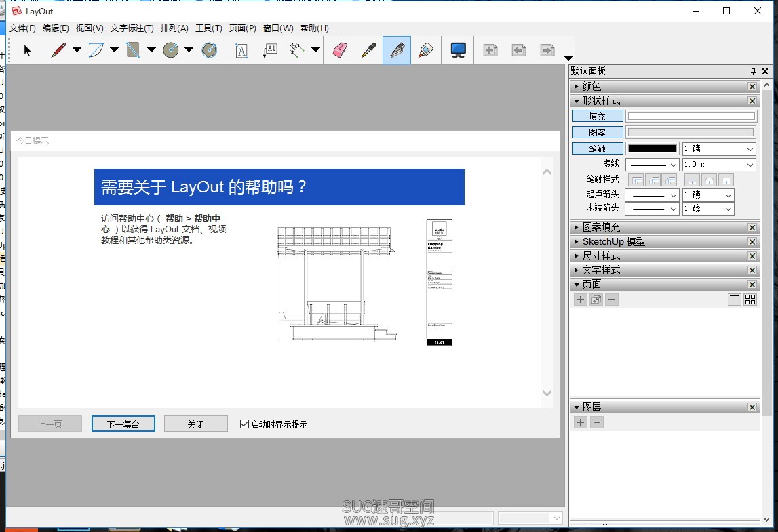Open the 帮助(H) menu
The width and height of the screenshot is (778, 532).
coord(315,28)
